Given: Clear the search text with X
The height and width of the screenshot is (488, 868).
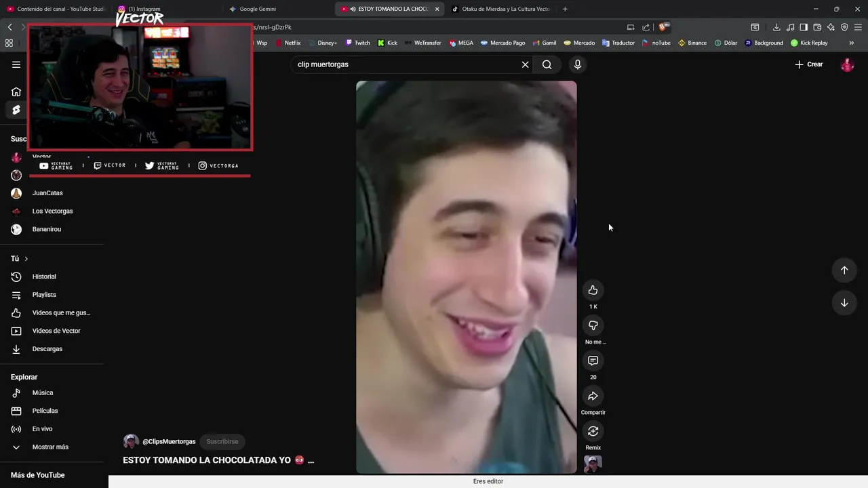Looking at the screenshot, I should point(525,64).
